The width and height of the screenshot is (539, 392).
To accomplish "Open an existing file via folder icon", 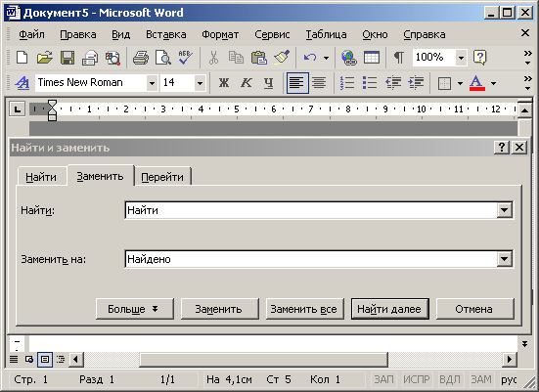I will 45,58.
